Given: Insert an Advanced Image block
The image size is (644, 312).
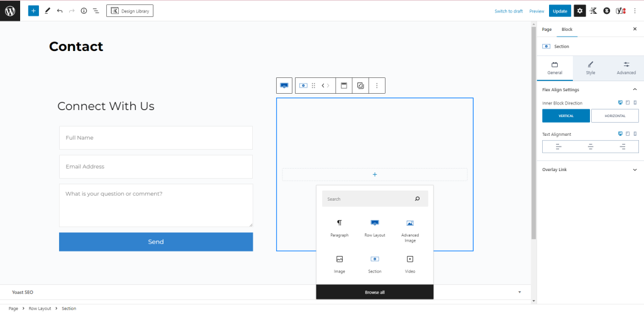Looking at the screenshot, I should 409,230.
